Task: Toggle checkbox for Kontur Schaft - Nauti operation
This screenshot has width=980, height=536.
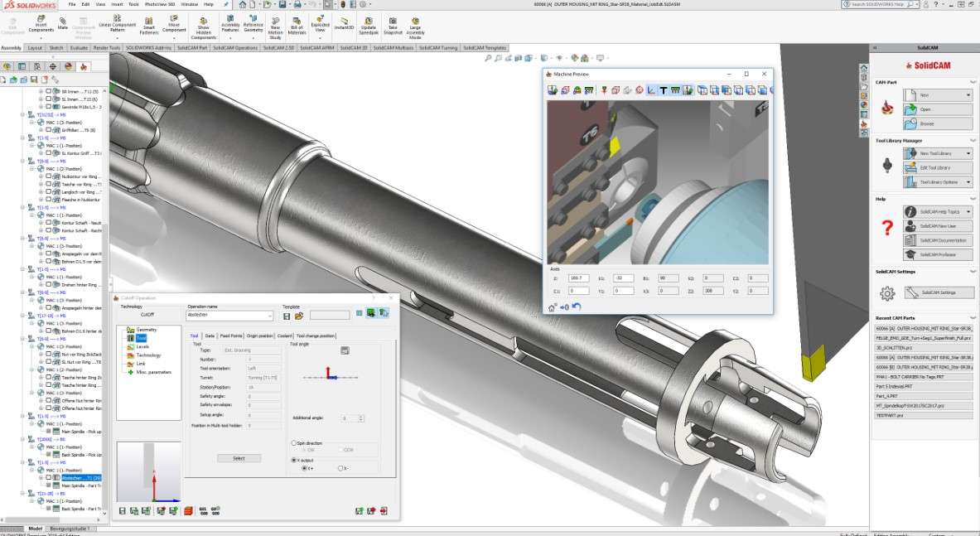Action: (49, 222)
